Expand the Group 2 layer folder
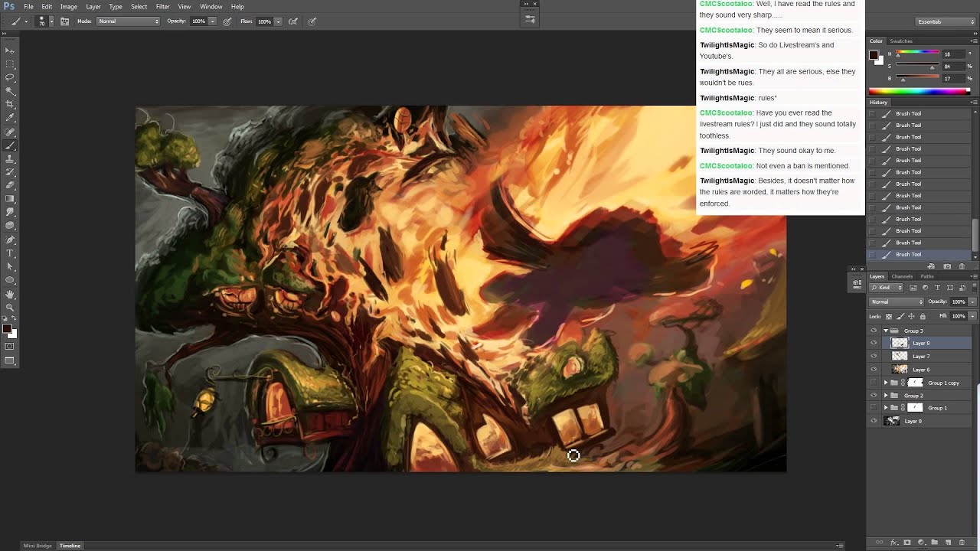Screen dimensions: 980x551 pos(886,396)
